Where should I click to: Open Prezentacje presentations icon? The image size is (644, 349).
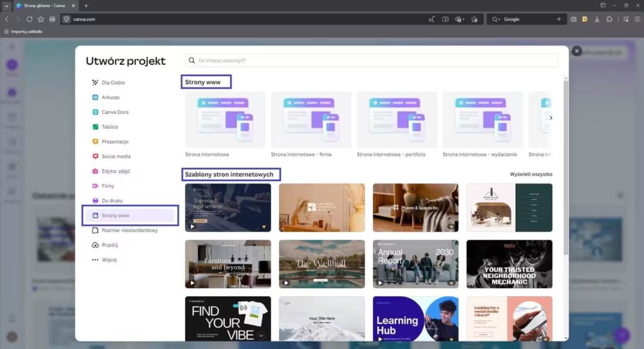point(95,141)
